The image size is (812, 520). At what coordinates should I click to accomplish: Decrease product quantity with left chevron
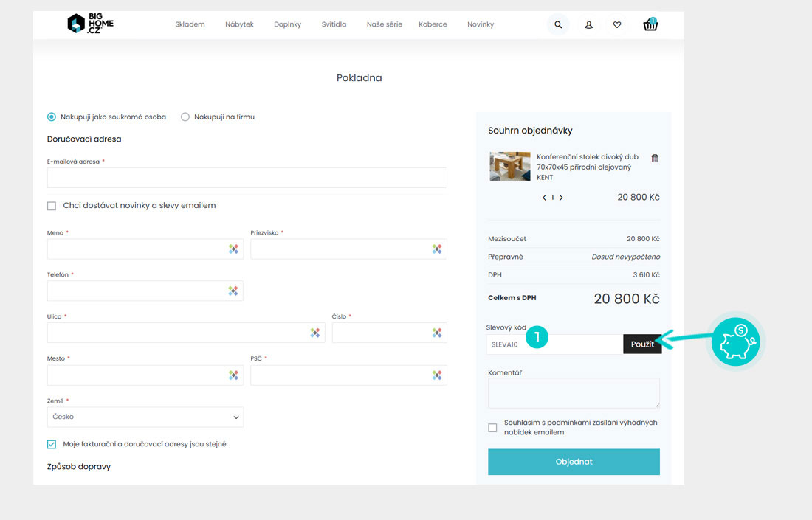tap(544, 198)
